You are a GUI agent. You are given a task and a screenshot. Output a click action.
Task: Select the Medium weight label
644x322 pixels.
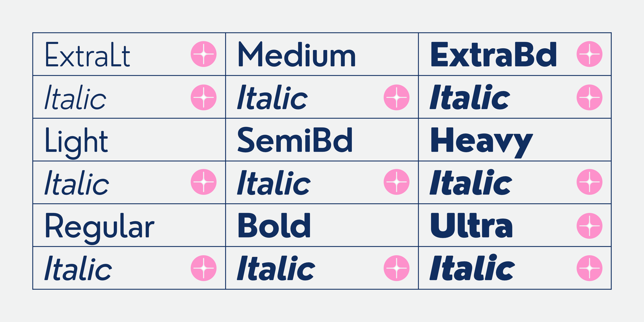296,55
